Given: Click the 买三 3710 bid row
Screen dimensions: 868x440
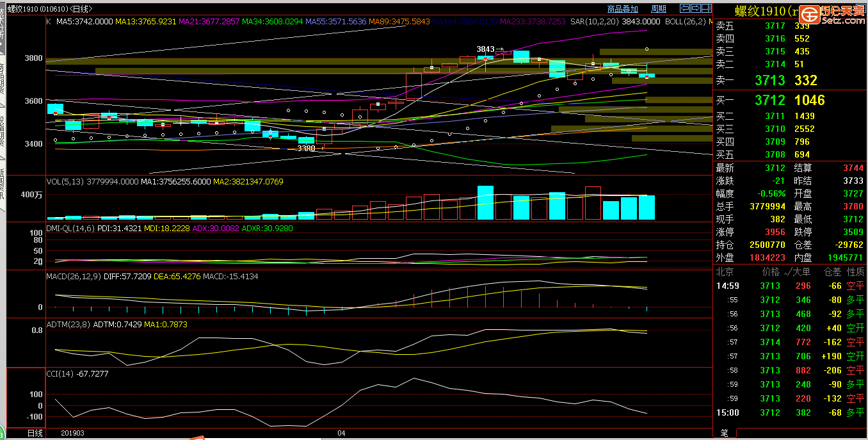Looking at the screenshot, I should [789, 129].
